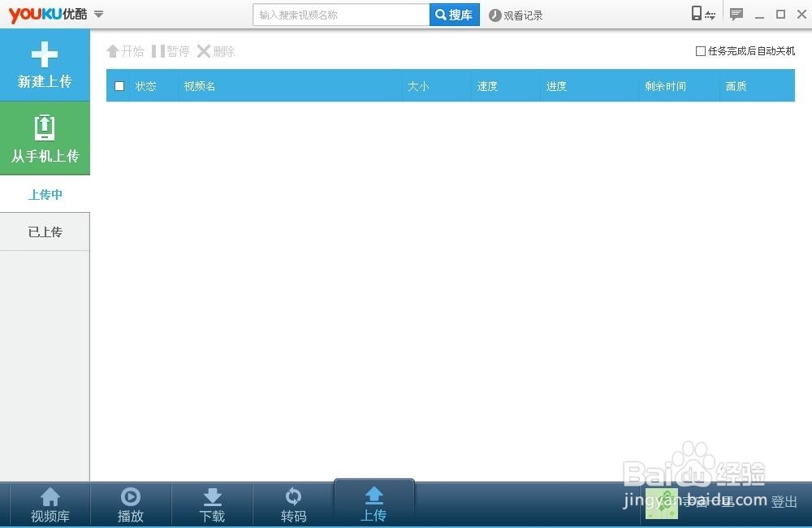Open the 下载 download tab
Image resolution: width=812 pixels, height=528 pixels.
point(212,504)
